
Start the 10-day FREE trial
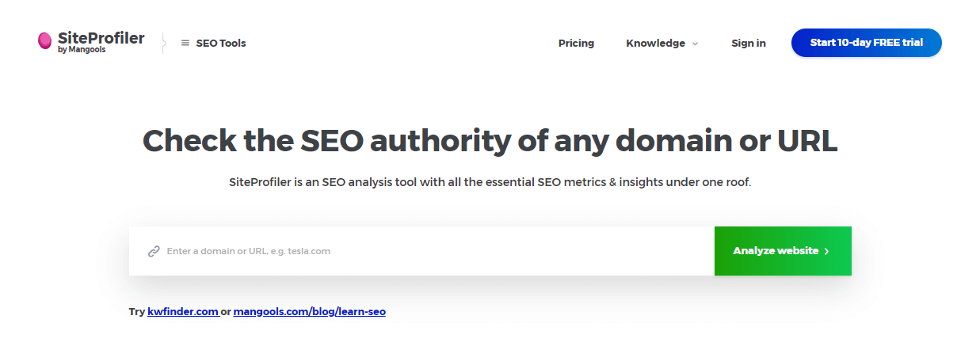click(x=866, y=43)
